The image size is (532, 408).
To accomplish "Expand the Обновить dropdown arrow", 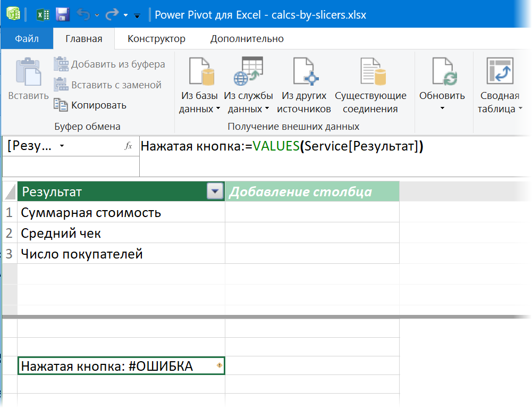I will tap(442, 109).
